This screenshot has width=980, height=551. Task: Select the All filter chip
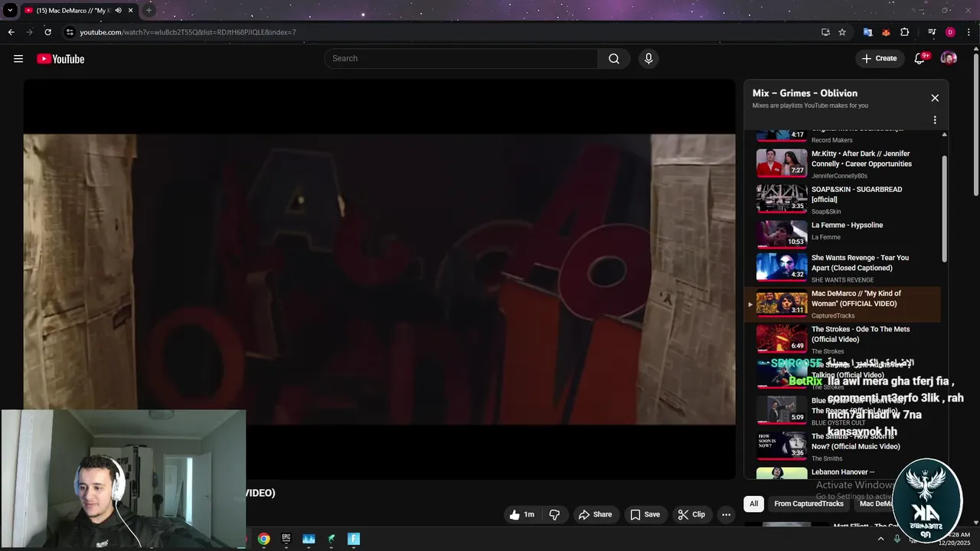coord(753,504)
